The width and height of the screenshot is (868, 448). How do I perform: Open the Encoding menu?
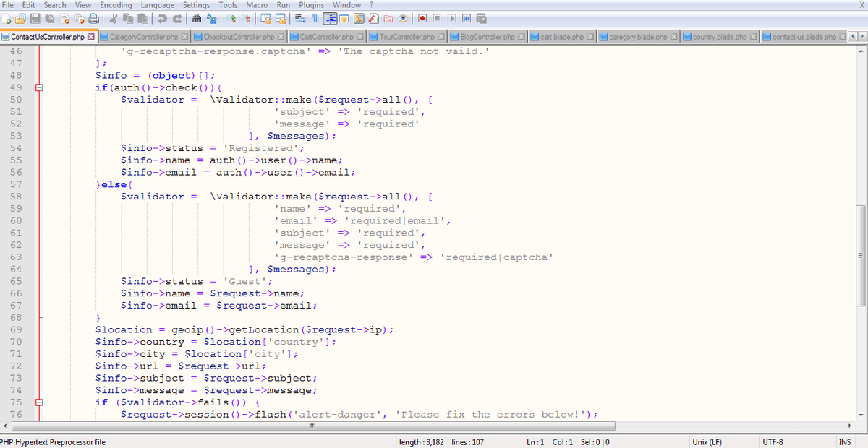coord(116,5)
